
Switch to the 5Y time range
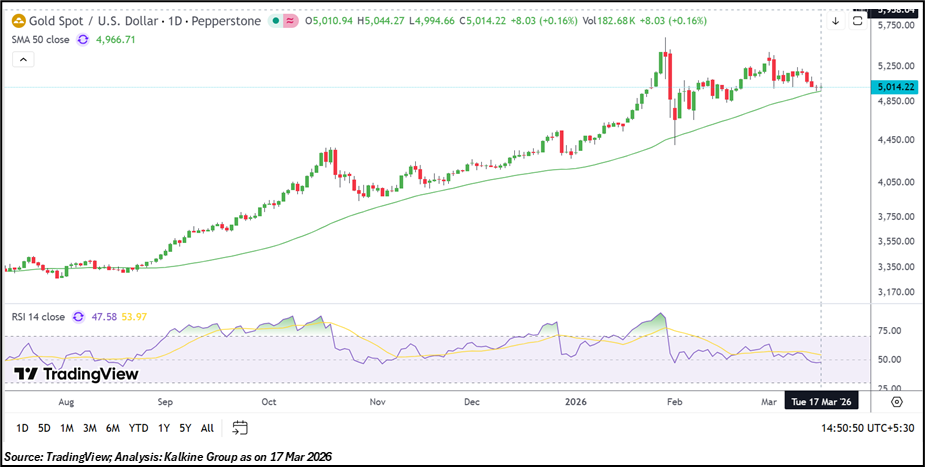coord(184,428)
